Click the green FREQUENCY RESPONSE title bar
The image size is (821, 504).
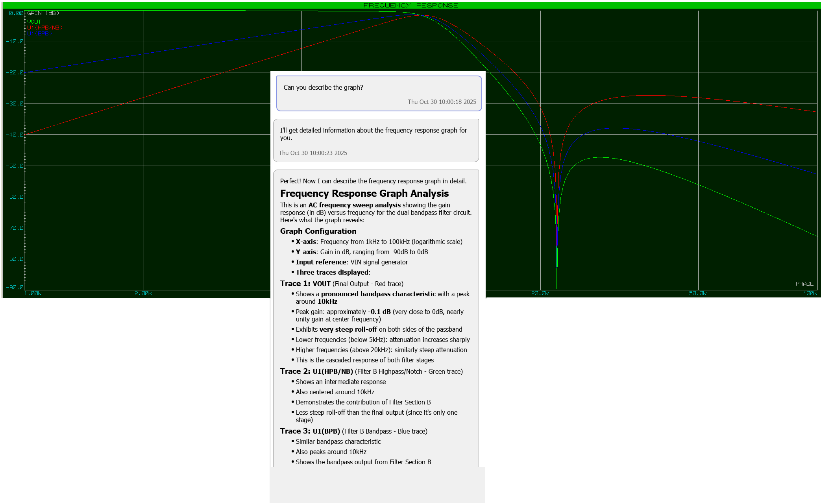tap(410, 5)
